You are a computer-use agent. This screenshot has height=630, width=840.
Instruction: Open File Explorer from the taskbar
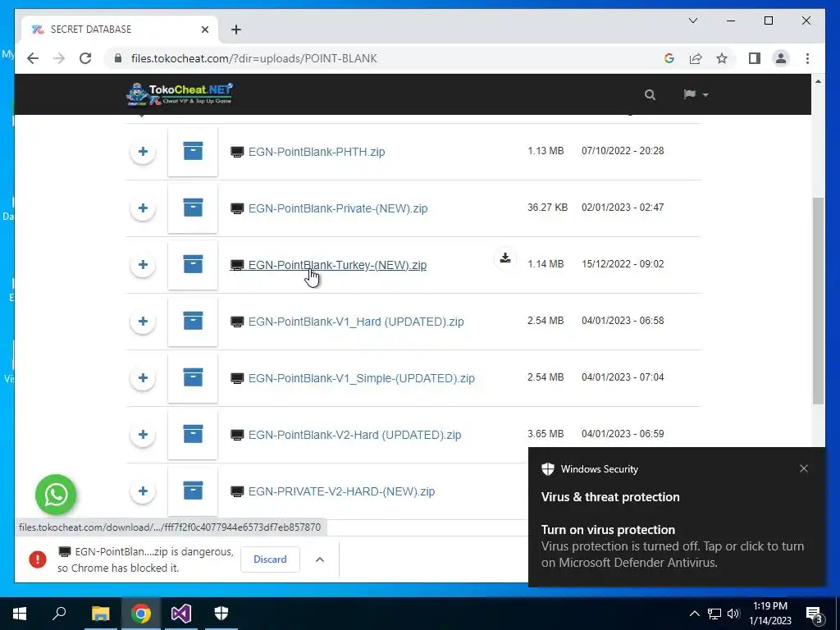click(x=100, y=614)
